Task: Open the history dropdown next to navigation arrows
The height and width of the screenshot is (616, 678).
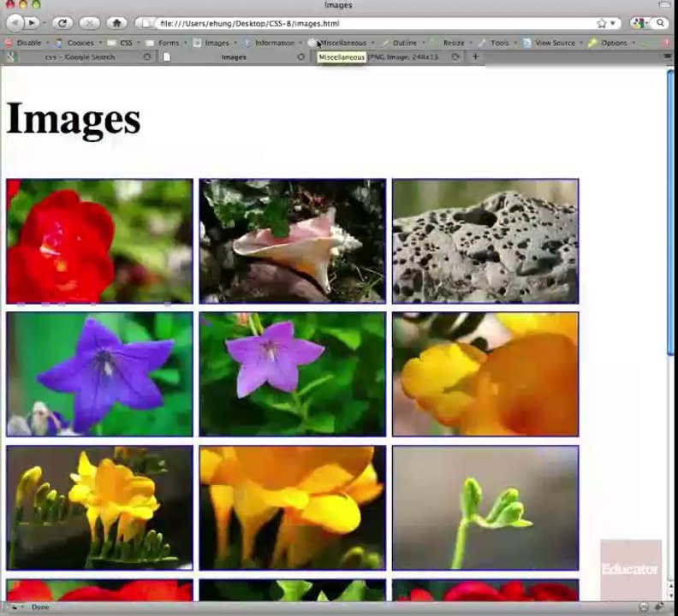Action: click(x=45, y=23)
